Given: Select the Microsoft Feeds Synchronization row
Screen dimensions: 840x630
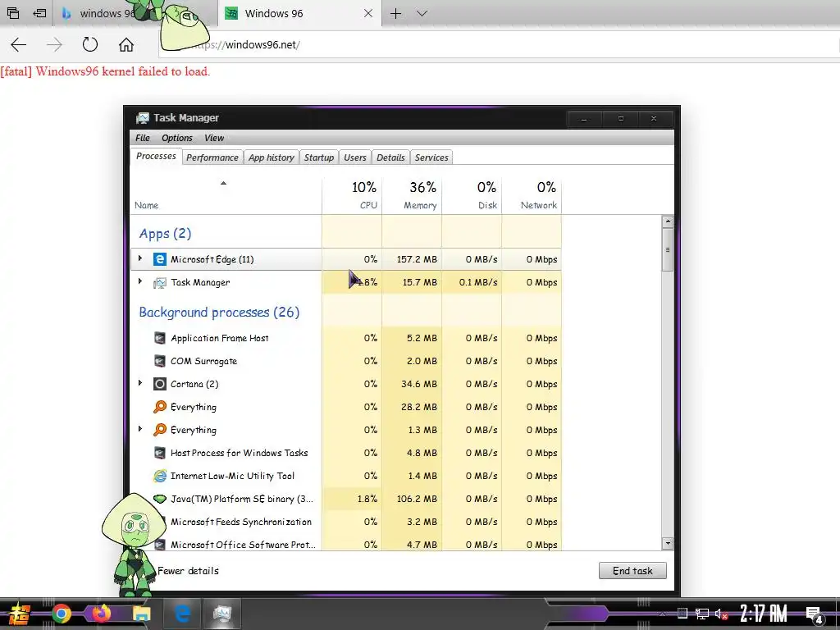Looking at the screenshot, I should click(346, 522).
